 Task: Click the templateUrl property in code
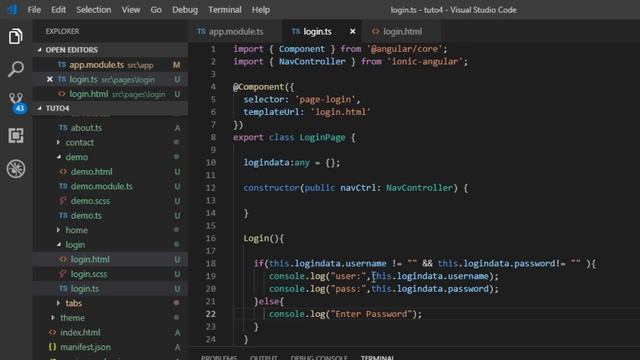pyautogui.click(x=271, y=112)
